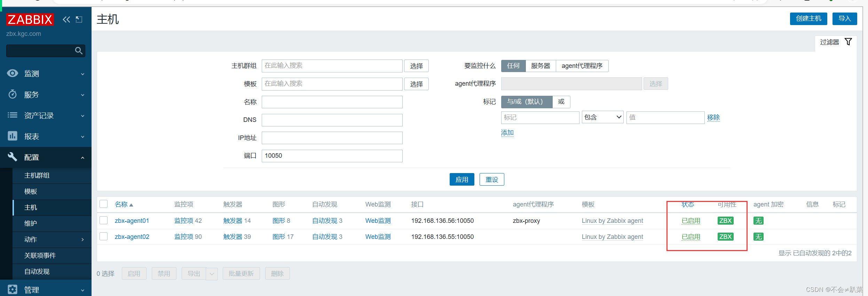This screenshot has height=296, width=868.
Task: Expand the 报表 menu
Action: point(82,137)
